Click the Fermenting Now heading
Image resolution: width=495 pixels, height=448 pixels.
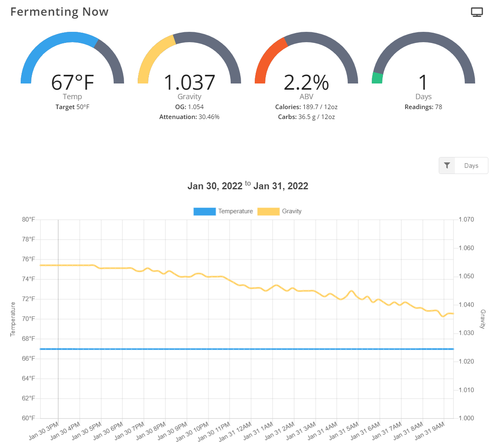pyautogui.click(x=60, y=12)
